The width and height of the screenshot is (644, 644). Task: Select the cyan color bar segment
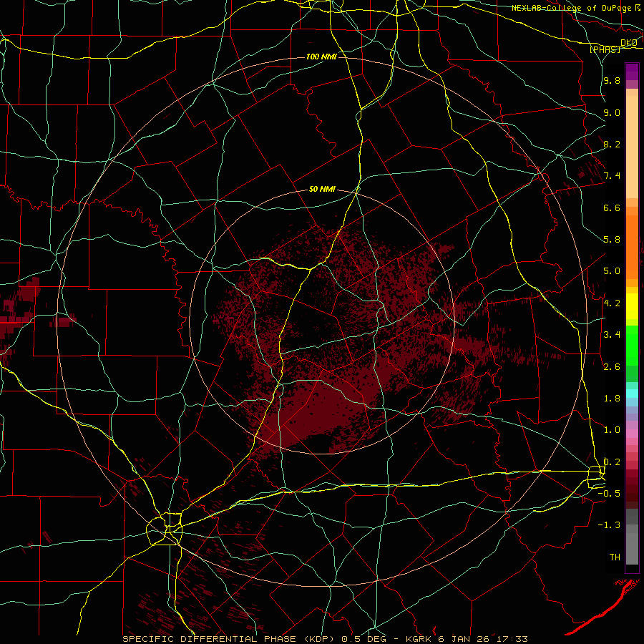coord(632,394)
